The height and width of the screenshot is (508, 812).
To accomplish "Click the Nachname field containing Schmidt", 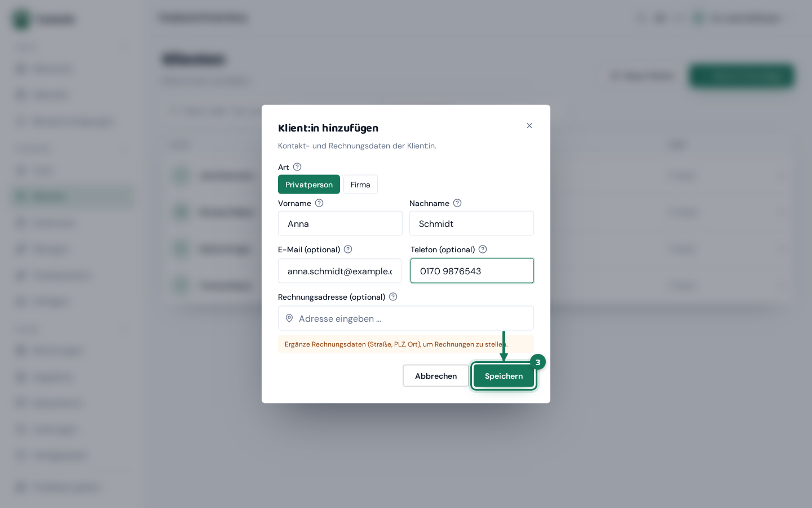I will (471, 224).
